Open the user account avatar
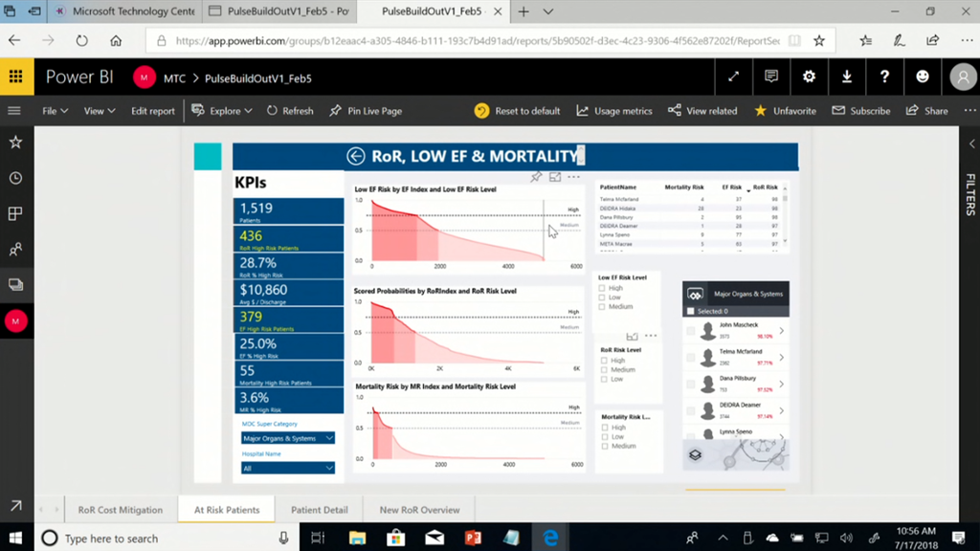 click(963, 77)
